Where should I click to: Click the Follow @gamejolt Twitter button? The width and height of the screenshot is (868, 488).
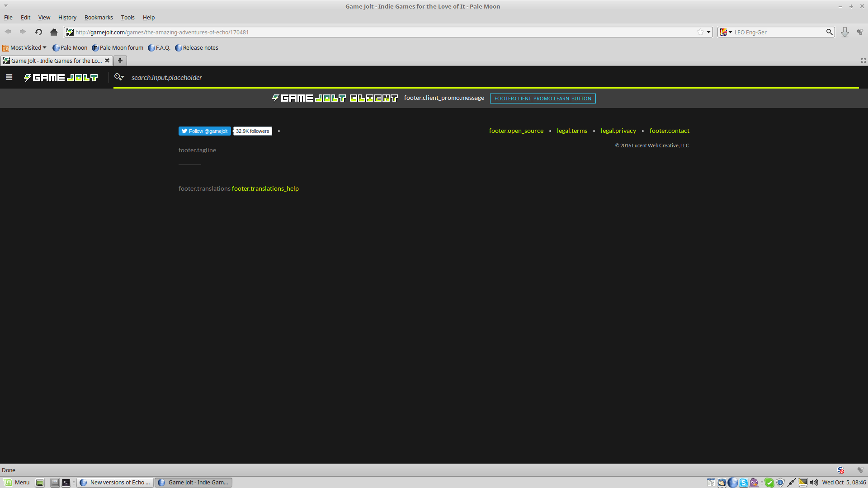pos(205,131)
